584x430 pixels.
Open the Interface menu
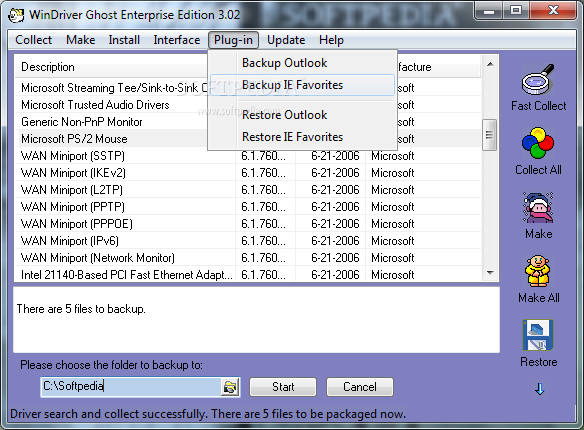[177, 40]
